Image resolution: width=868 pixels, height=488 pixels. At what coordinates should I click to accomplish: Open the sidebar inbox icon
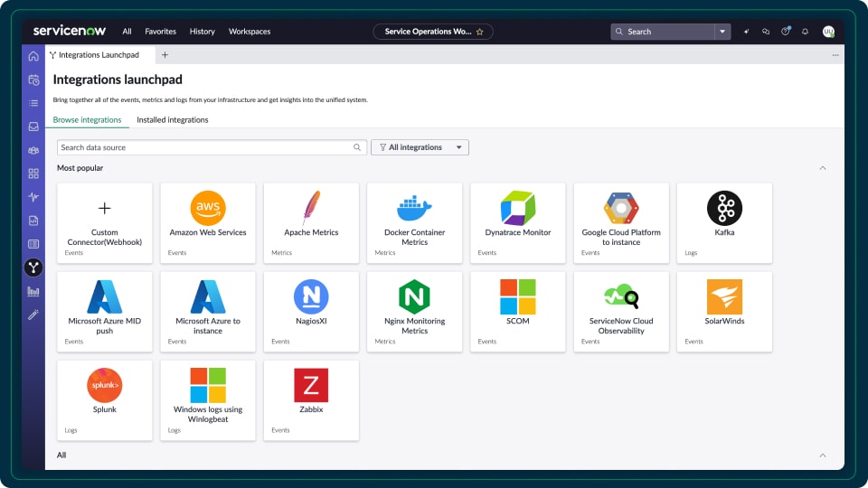click(33, 127)
